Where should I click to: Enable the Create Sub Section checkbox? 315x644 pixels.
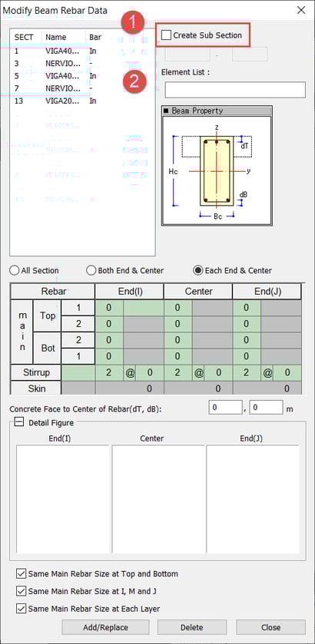tap(166, 35)
